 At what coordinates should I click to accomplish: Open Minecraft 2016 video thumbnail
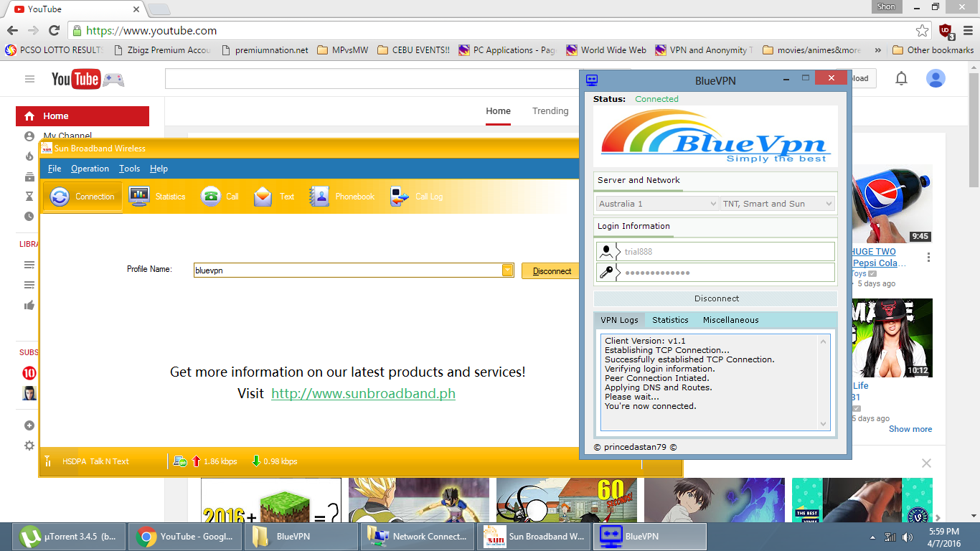[x=270, y=500]
